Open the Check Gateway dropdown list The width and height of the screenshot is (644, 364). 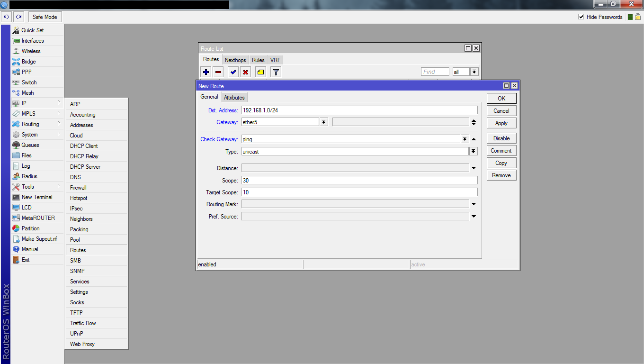tap(465, 139)
